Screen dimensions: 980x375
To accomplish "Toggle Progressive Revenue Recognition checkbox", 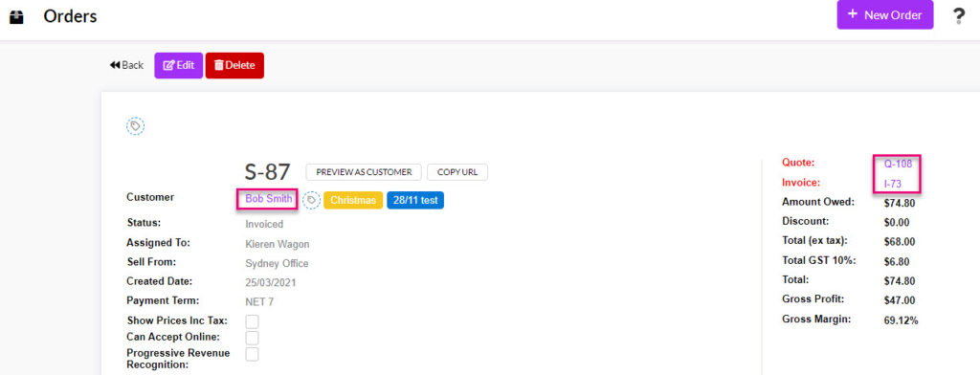I will (x=252, y=354).
